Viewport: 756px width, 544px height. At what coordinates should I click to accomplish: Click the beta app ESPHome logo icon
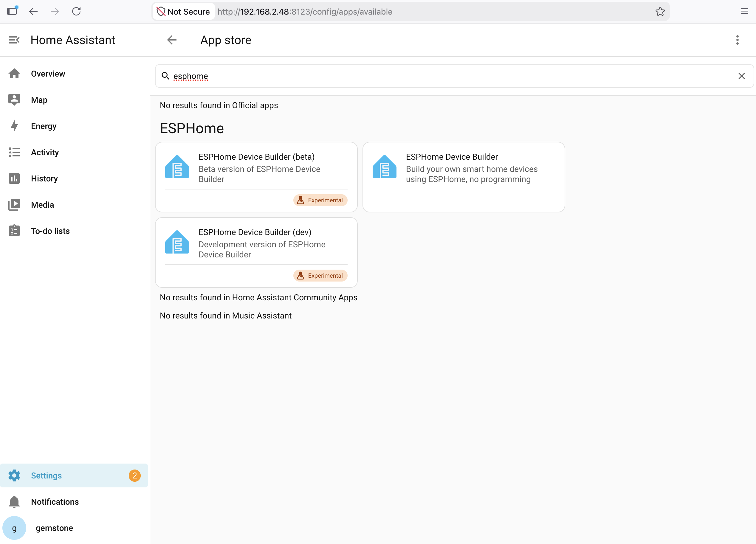(x=177, y=167)
